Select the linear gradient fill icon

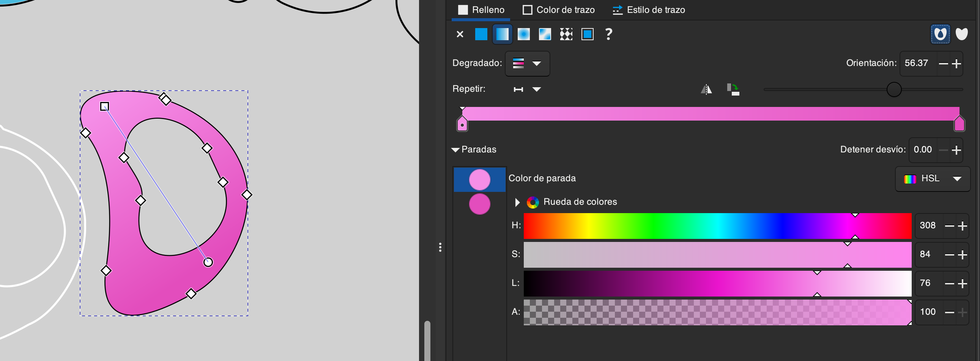[502, 34]
